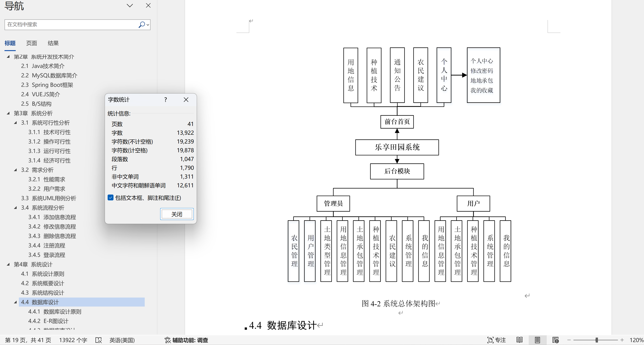Collapse the 3.2 需求分析 heading

16,170
